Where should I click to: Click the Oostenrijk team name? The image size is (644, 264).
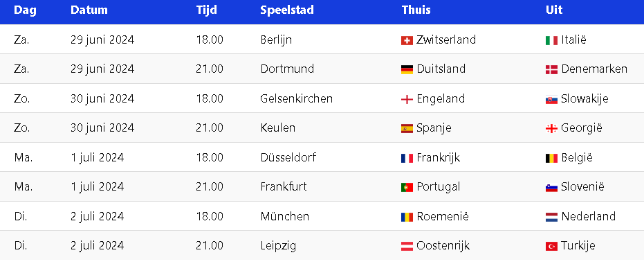point(443,246)
